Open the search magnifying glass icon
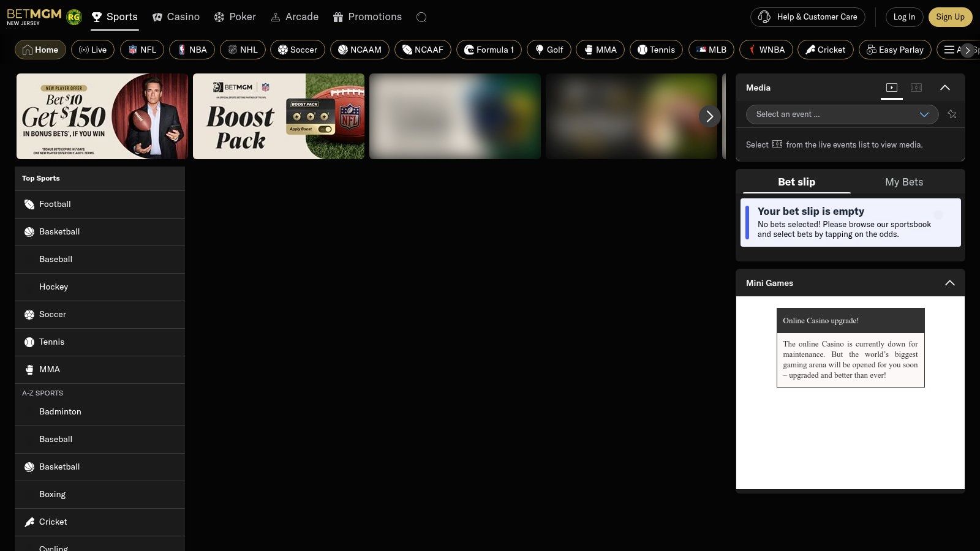This screenshot has height=551, width=980. (x=421, y=17)
